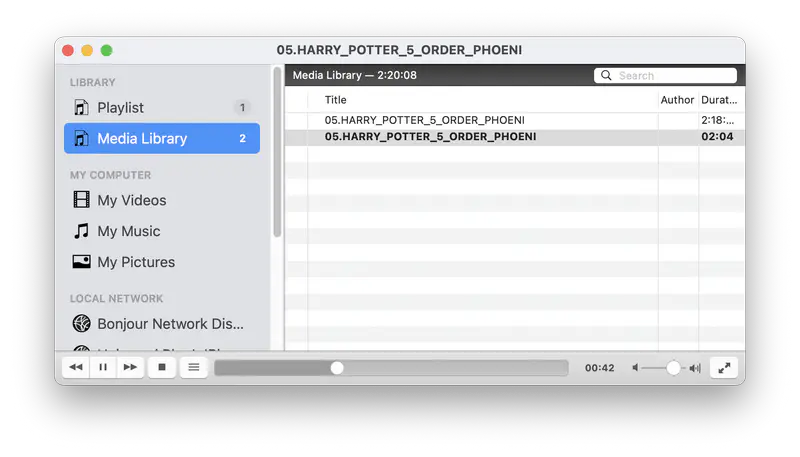
Task: Select first row with duration 2:18
Action: 514,120
